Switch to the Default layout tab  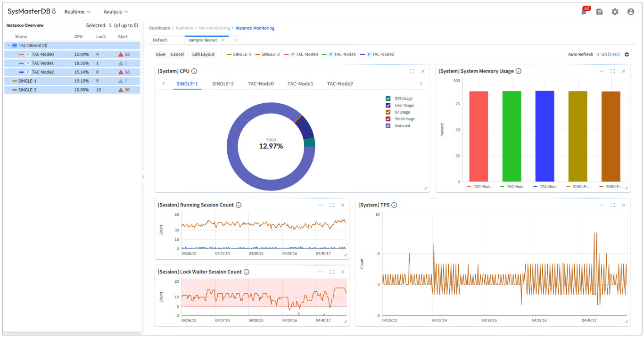coord(160,40)
